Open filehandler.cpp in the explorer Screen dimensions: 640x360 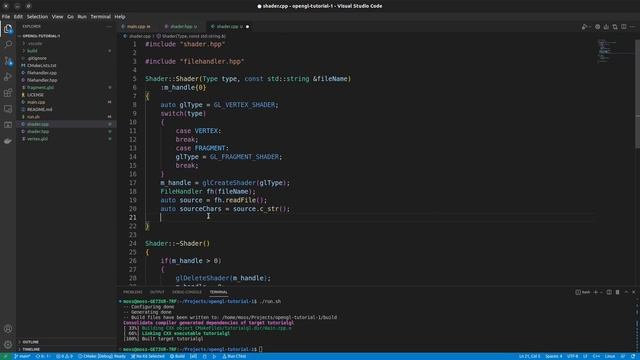[42, 73]
